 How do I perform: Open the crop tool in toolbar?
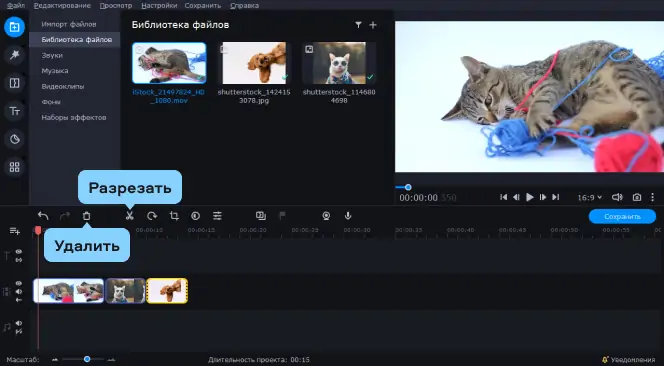[x=174, y=216]
